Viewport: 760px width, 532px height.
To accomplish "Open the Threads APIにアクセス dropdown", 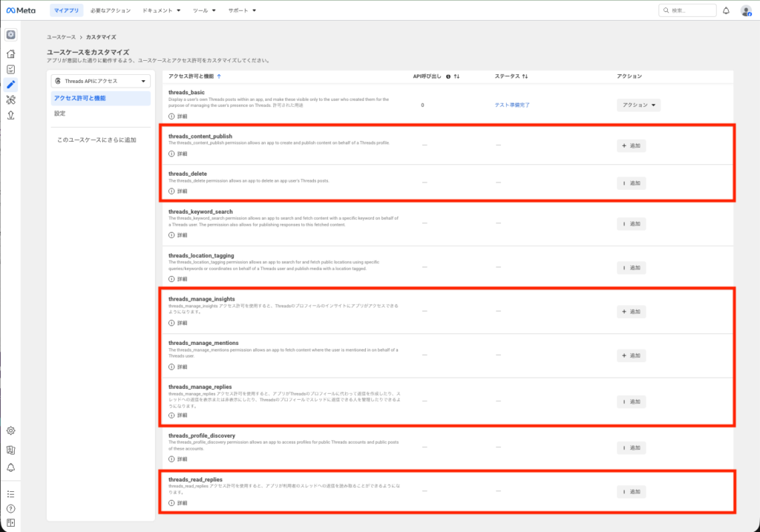I will tap(100, 81).
